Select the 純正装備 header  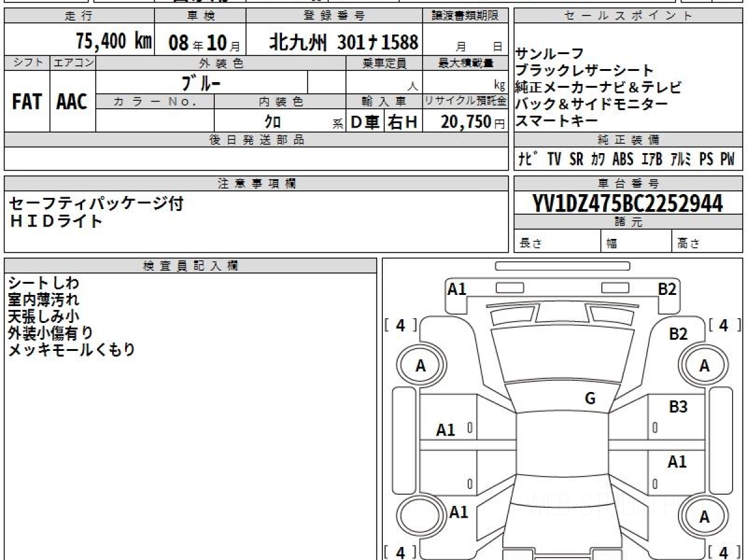[627, 140]
